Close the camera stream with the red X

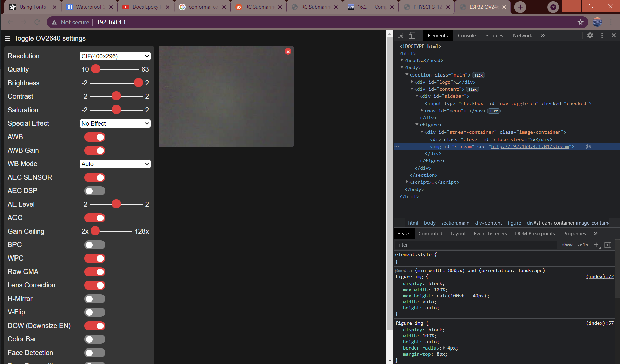coord(288,51)
